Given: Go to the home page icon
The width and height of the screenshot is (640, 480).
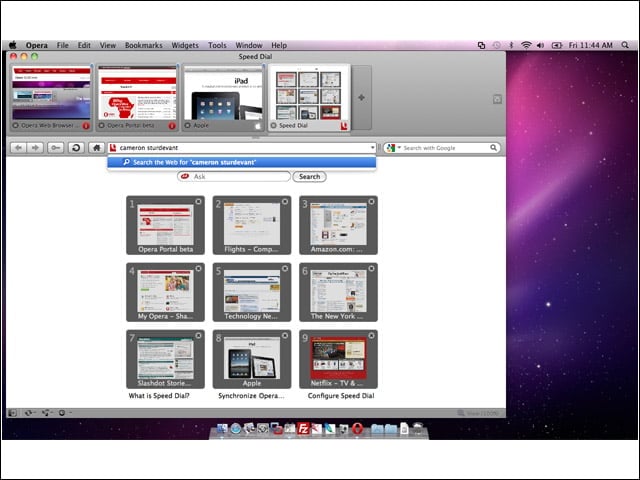Looking at the screenshot, I should click(x=96, y=148).
